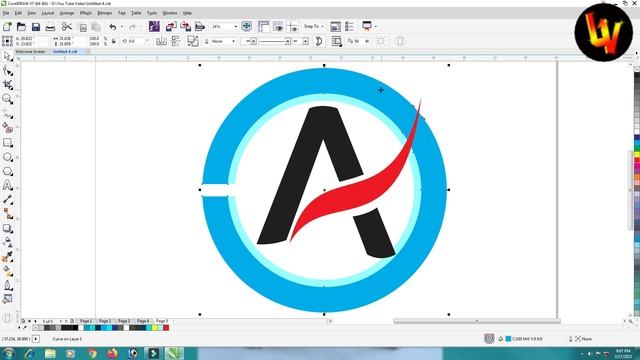Image resolution: width=640 pixels, height=360 pixels.
Task: Switch to the Welcome Screen tab
Action: click(x=30, y=52)
